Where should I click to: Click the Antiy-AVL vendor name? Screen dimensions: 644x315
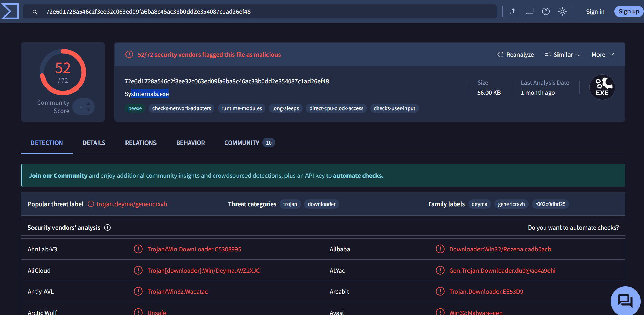(x=41, y=292)
